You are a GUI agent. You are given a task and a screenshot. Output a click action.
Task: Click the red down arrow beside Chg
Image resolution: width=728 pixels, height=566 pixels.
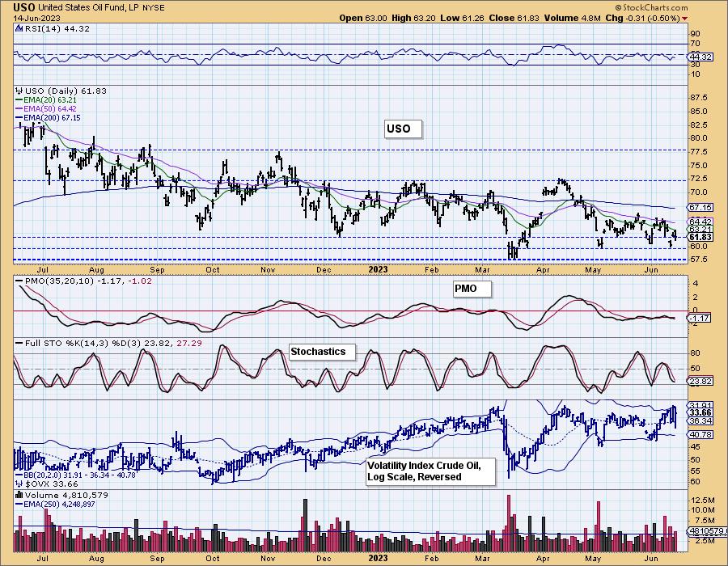(685, 19)
